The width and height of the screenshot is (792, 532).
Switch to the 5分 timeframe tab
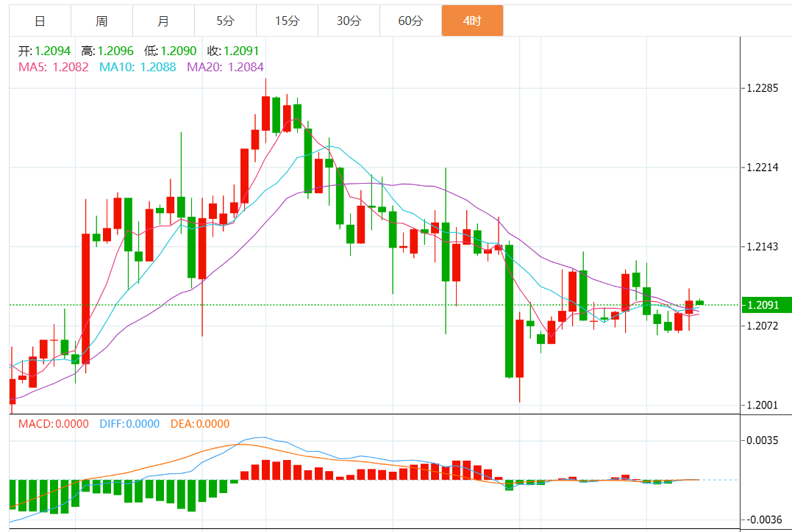click(225, 21)
